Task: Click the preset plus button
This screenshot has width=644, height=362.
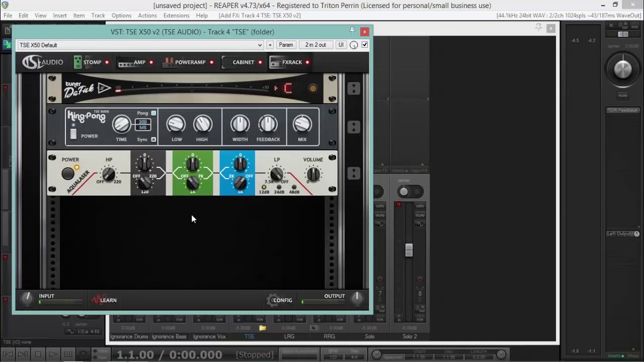Action: [270, 45]
